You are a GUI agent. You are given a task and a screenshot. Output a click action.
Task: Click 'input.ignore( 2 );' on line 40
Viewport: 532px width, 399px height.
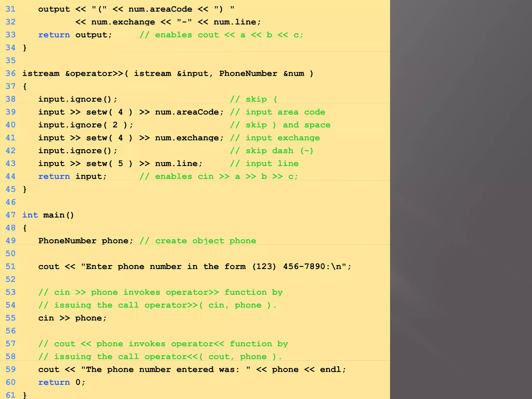click(x=86, y=125)
